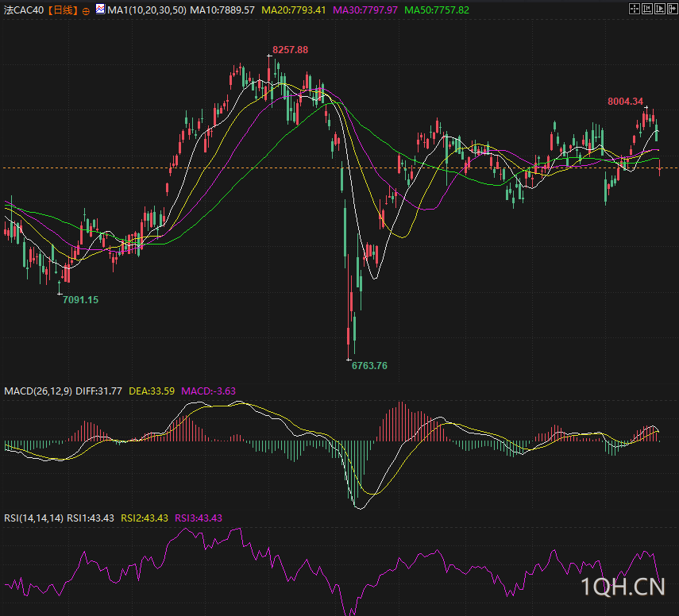Image resolution: width=679 pixels, height=616 pixels.
Task: Click the 1QH.CN watermark link
Action: pos(622,587)
